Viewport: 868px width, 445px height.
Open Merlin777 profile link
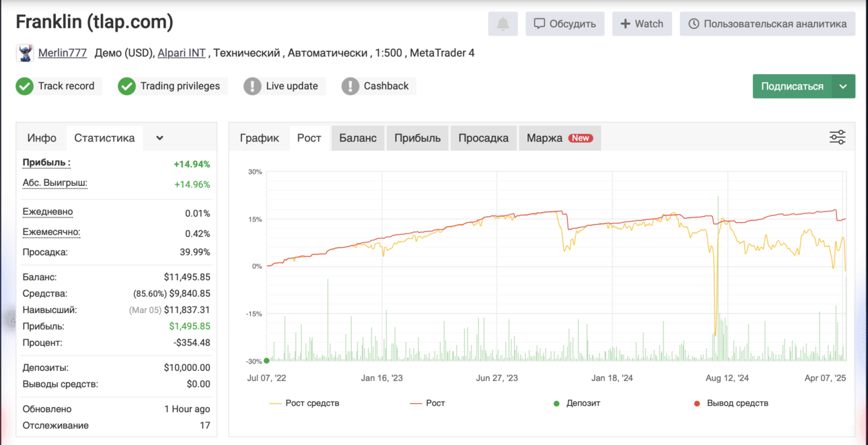(63, 53)
